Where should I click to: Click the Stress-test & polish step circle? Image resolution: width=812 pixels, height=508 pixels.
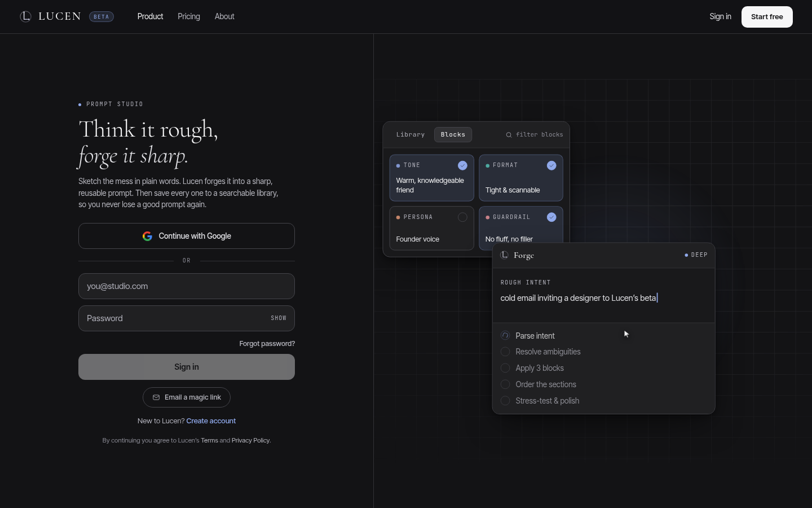505,401
